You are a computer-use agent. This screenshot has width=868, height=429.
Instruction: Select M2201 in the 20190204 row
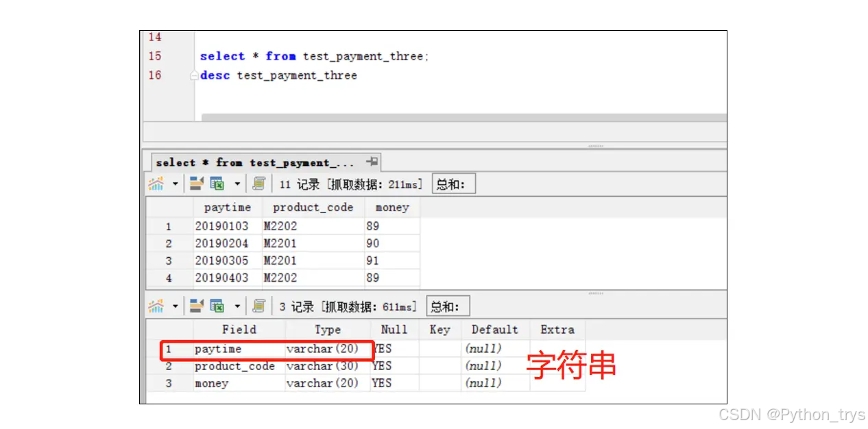pyautogui.click(x=313, y=243)
